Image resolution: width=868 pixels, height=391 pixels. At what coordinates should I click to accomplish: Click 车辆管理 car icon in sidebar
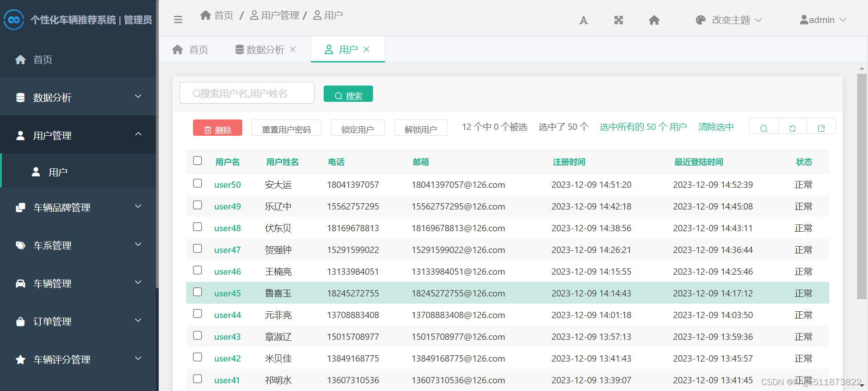20,284
